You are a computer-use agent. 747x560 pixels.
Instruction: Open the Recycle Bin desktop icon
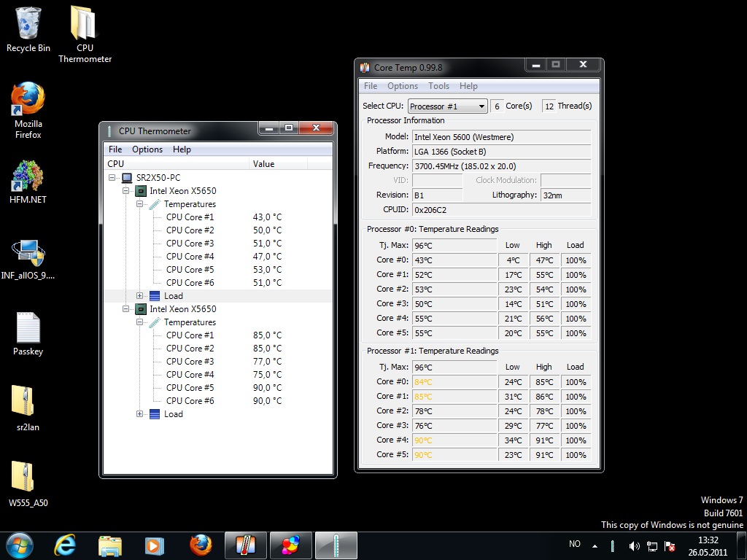(28, 29)
